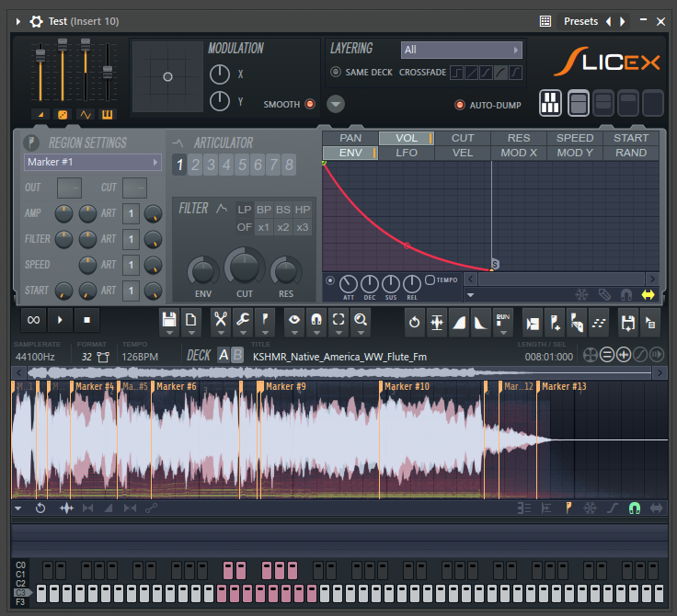Select the CUT target tab
Image resolution: width=677 pixels, height=616 pixels.
[463, 138]
